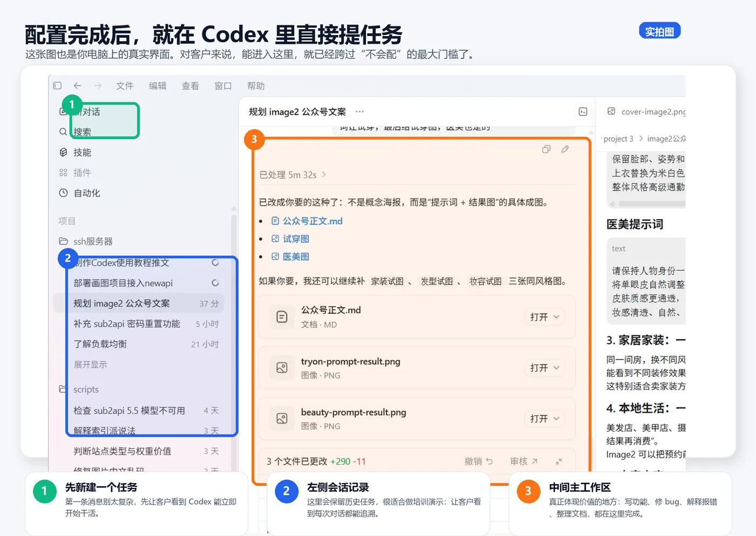Click the 技能 sidebar item
Viewport: 756px width, 536px height.
[x=82, y=152]
